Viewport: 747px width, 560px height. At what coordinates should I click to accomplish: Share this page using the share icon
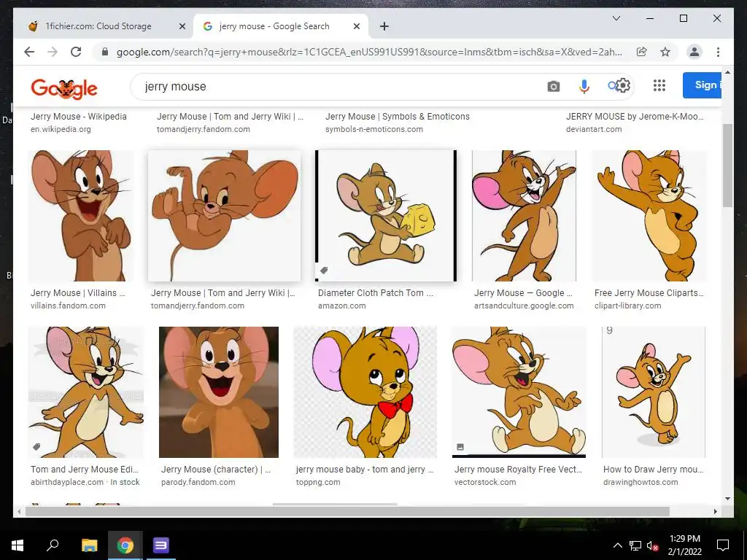[642, 52]
